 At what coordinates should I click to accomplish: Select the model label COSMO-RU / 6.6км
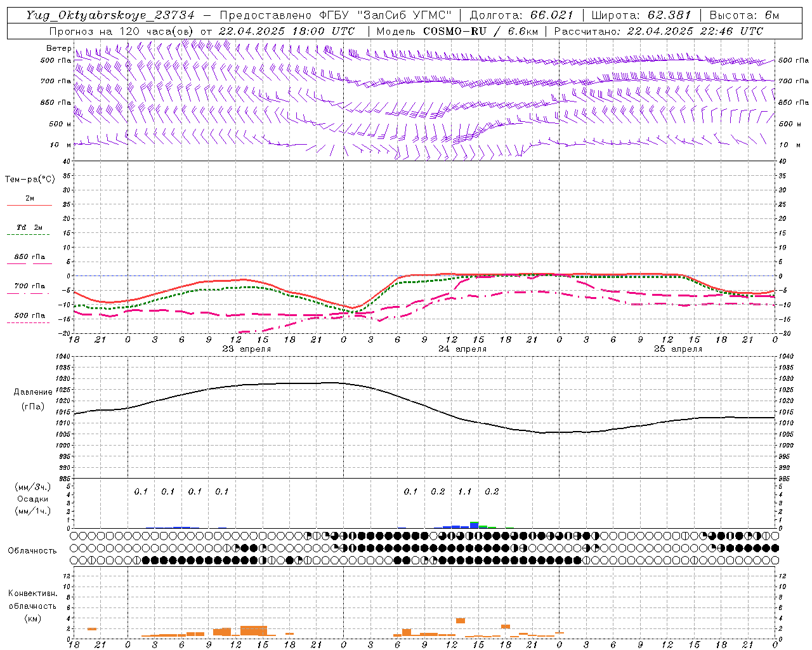pos(481,31)
